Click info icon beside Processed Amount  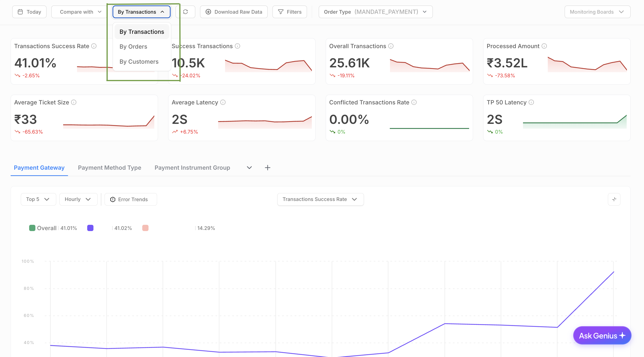544,46
